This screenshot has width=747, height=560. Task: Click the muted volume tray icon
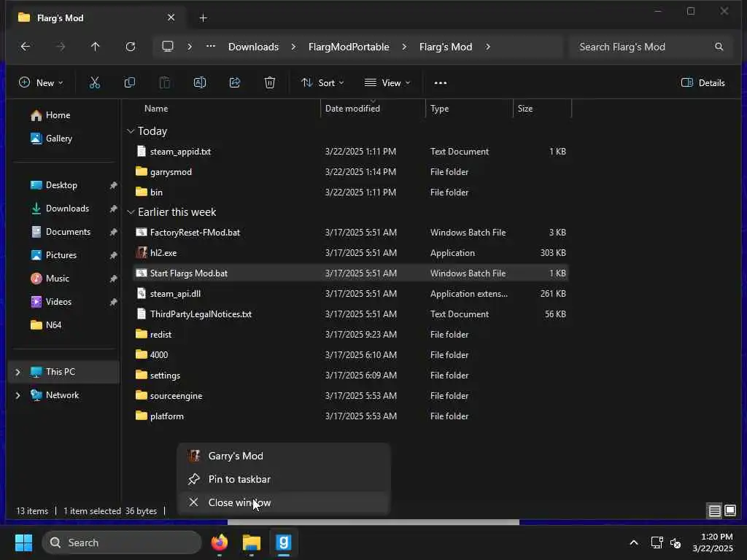pyautogui.click(x=676, y=542)
